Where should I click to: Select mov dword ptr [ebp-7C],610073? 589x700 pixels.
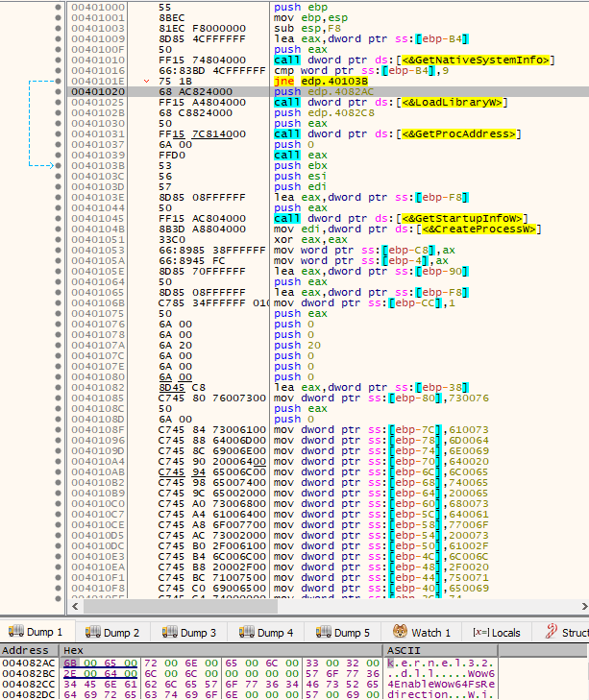[x=381, y=429]
